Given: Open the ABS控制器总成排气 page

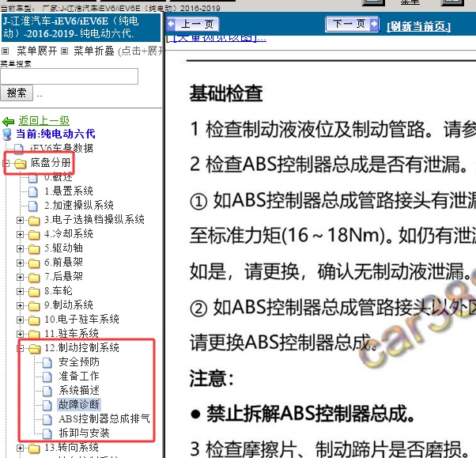Looking at the screenshot, I should pos(104,418).
